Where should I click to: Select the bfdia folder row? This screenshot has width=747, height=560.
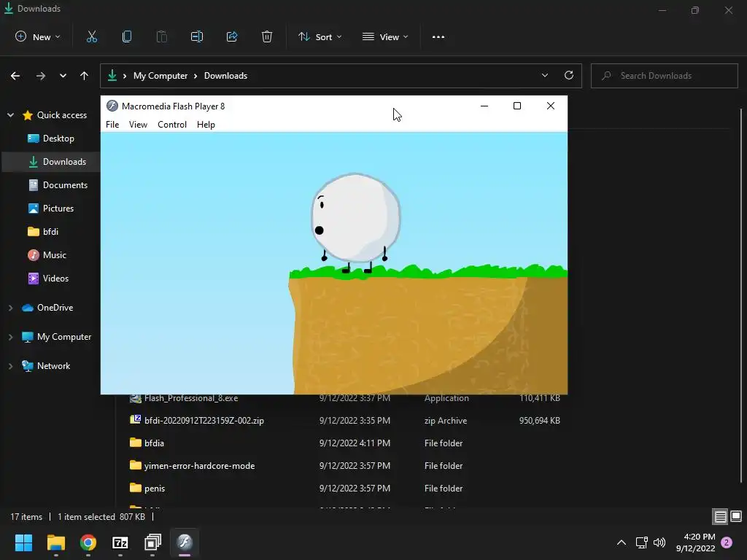(345, 443)
